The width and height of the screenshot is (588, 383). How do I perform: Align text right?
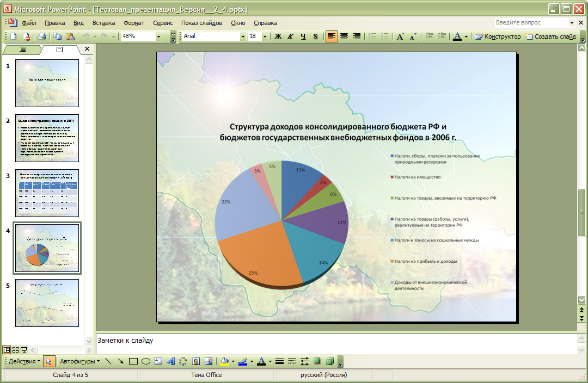pyautogui.click(x=356, y=36)
